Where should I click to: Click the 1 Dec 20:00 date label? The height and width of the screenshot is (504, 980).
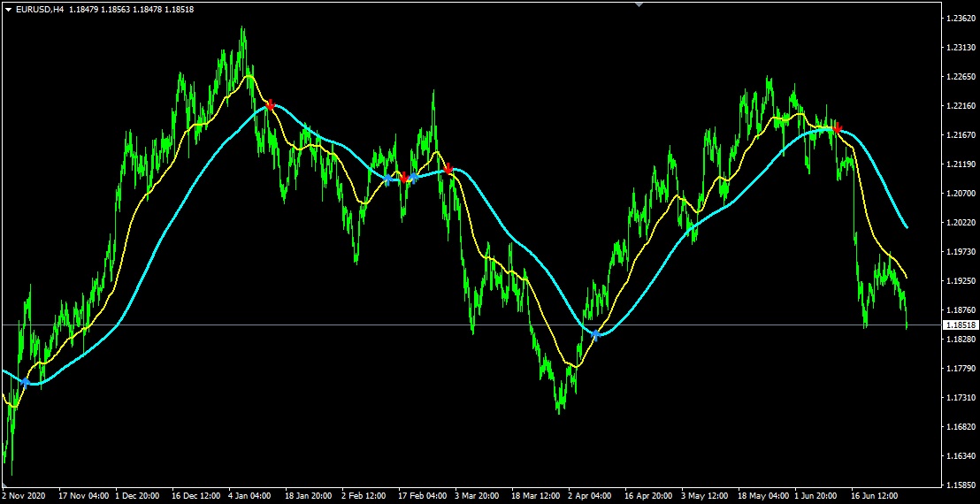137,496
